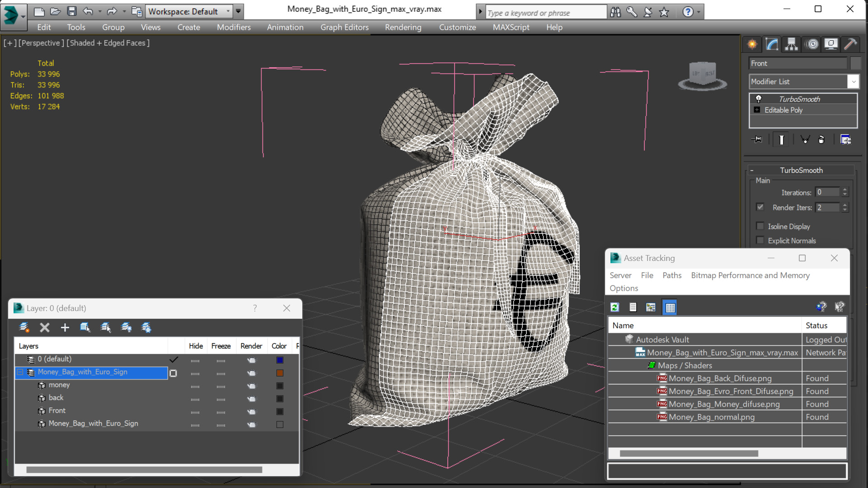This screenshot has height=488, width=868.
Task: Select TurboSmooth in the modifier stack
Action: 799,99
